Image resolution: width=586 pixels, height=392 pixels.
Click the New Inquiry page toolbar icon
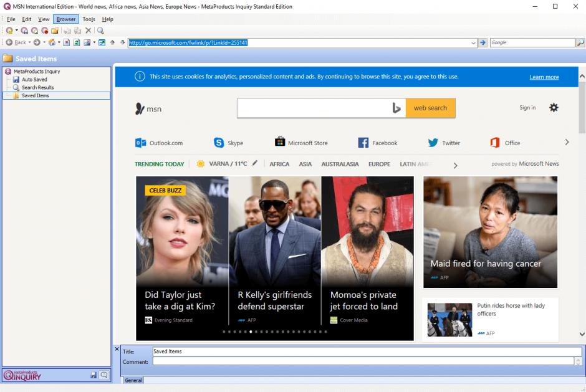pos(9,31)
